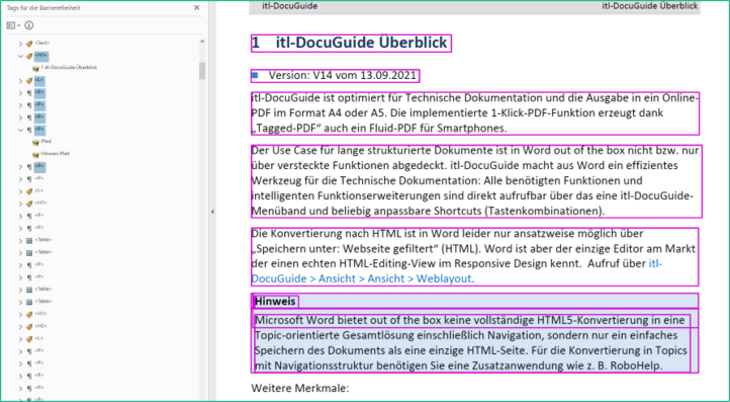Click the bold 'Hinweis' note title

[275, 301]
